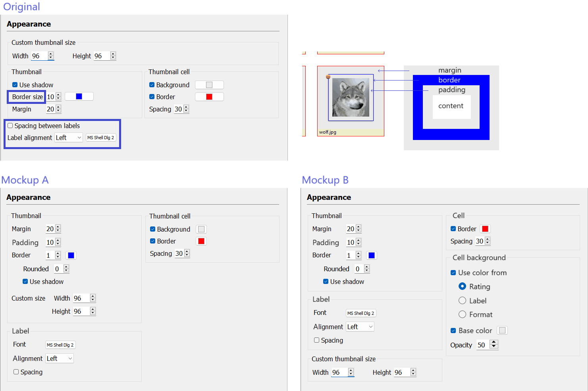Screen dimensions: 588x391
Task: Click the wolf.jpg thumbnail image
Action: tap(351, 97)
